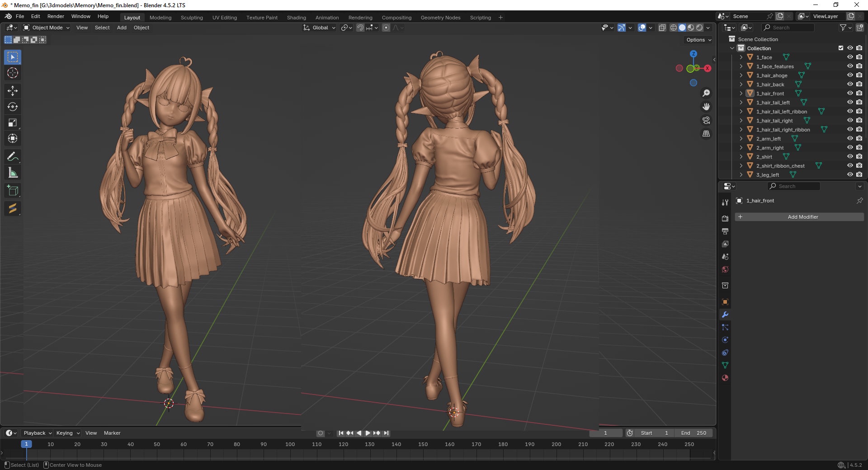The width and height of the screenshot is (868, 470).
Task: Open the Object Mode dropdown
Action: (47, 28)
